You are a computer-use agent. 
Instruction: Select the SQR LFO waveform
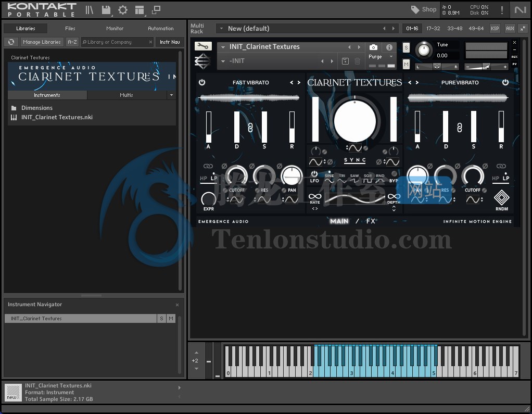(x=368, y=179)
